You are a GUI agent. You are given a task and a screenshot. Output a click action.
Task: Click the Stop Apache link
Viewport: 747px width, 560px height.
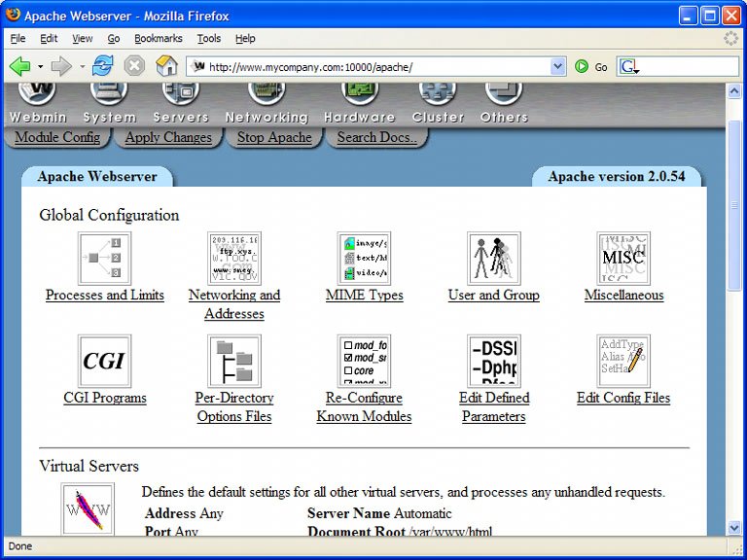274,137
